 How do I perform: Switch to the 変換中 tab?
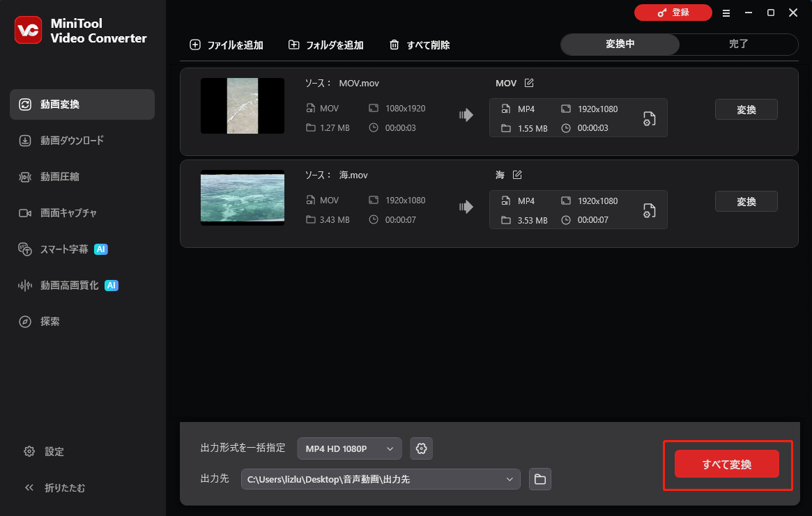tap(620, 44)
